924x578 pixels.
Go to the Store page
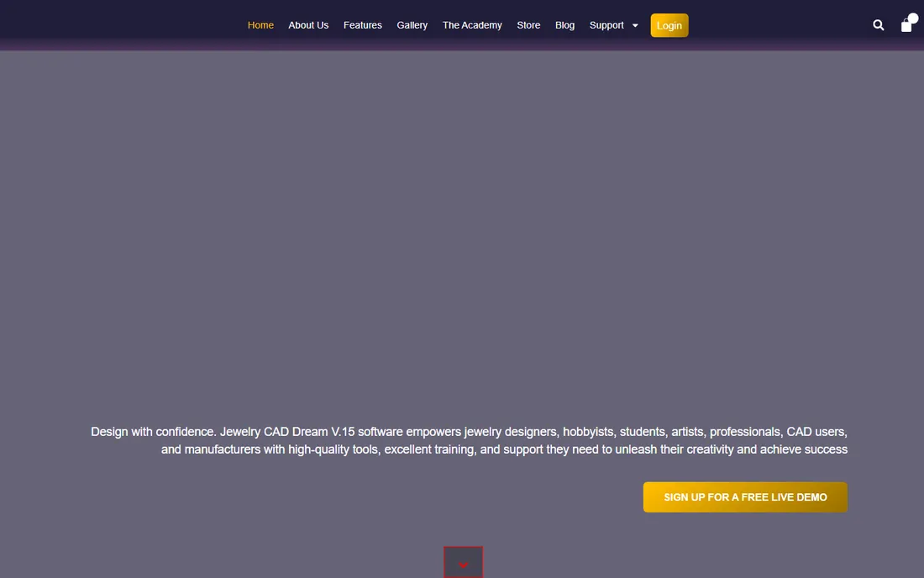click(x=528, y=25)
